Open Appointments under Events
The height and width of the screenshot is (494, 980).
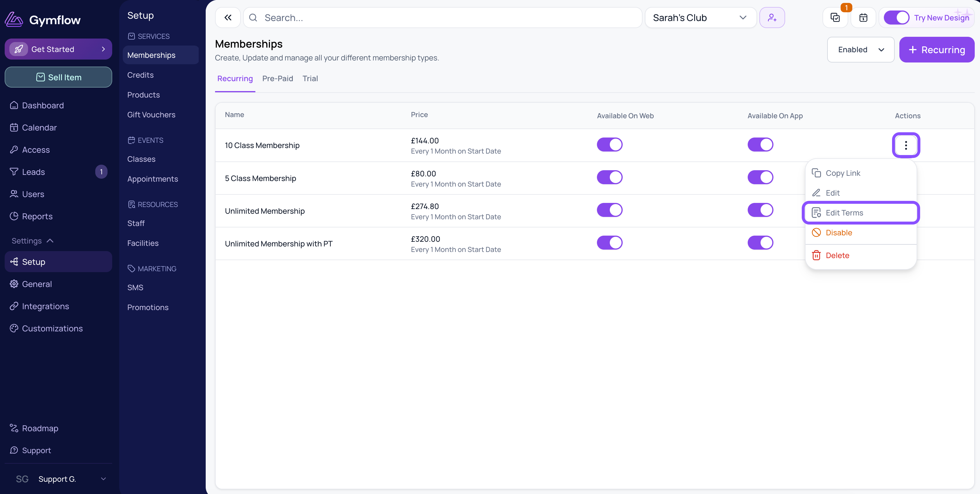[x=153, y=179]
